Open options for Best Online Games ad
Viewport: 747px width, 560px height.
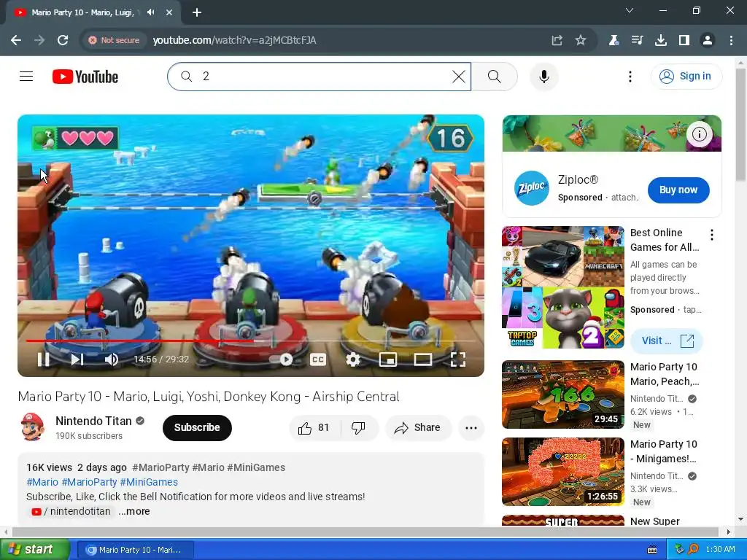712,234
